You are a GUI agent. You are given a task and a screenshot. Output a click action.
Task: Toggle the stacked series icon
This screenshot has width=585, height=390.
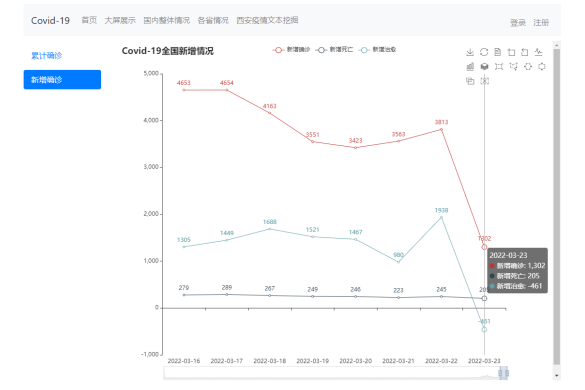point(484,66)
